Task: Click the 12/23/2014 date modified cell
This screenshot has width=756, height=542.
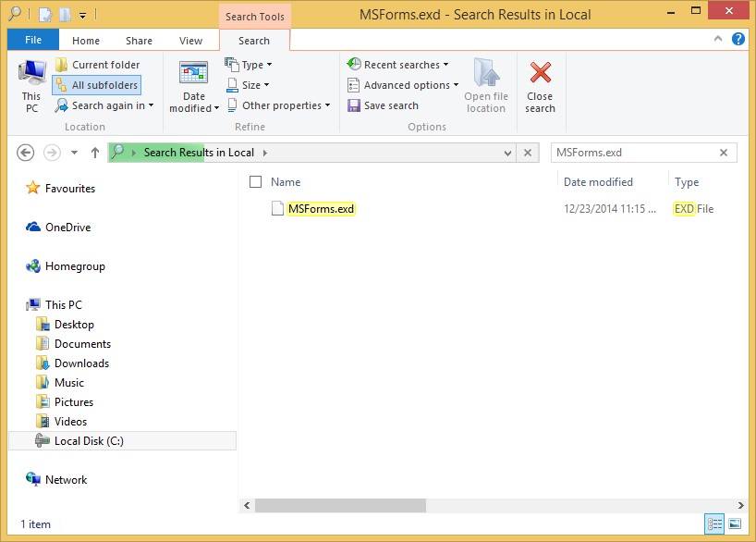Action: point(610,209)
